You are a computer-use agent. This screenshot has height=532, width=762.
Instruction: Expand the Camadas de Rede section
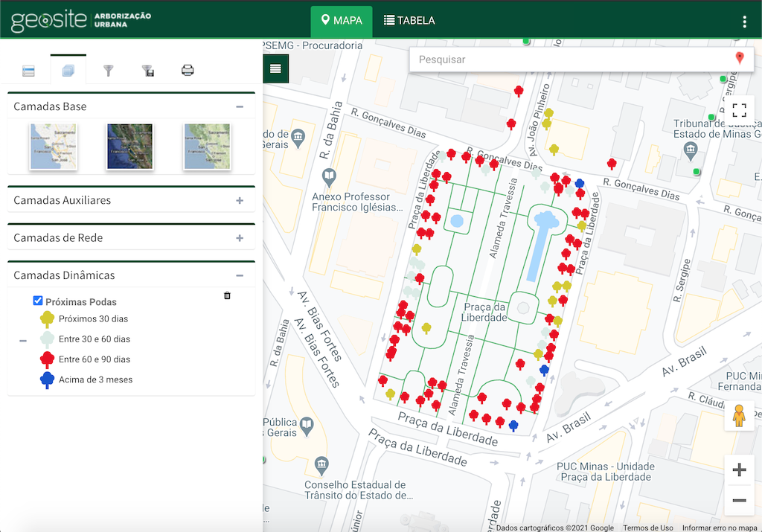pyautogui.click(x=240, y=238)
